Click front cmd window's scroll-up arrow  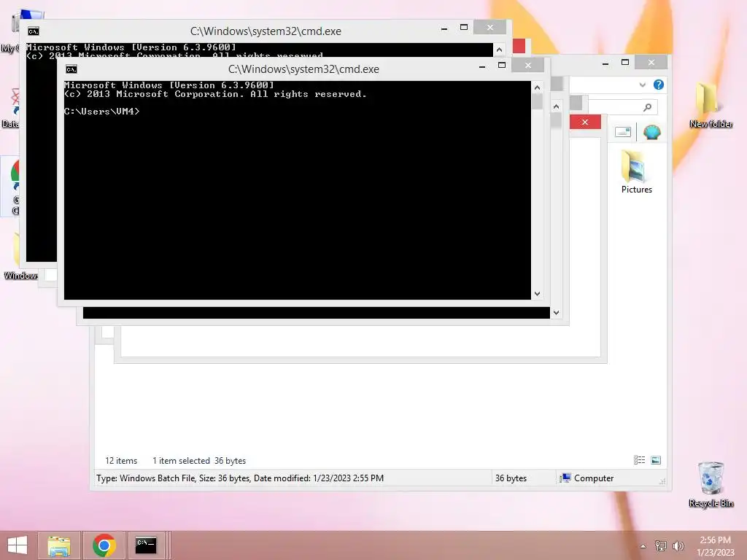(538, 87)
